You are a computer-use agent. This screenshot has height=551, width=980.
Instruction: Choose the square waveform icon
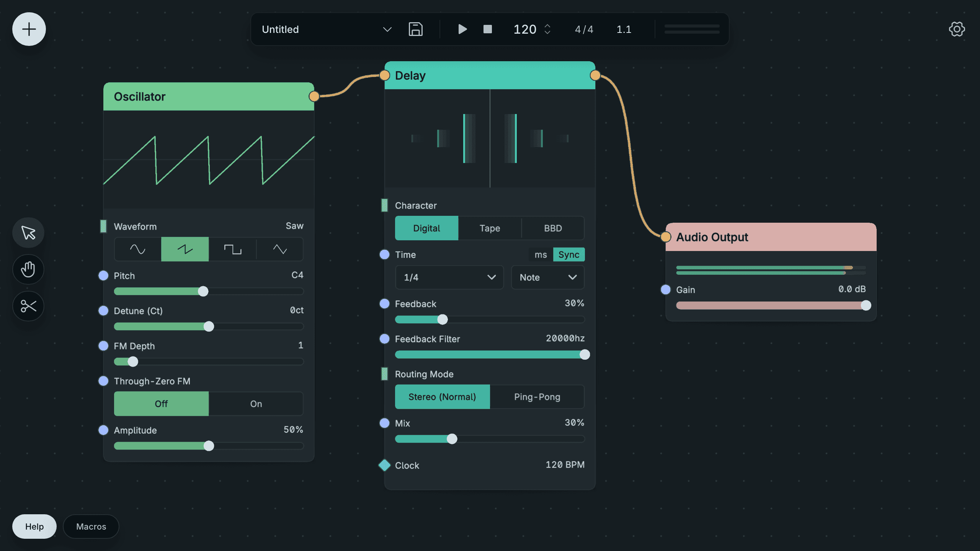tap(232, 249)
